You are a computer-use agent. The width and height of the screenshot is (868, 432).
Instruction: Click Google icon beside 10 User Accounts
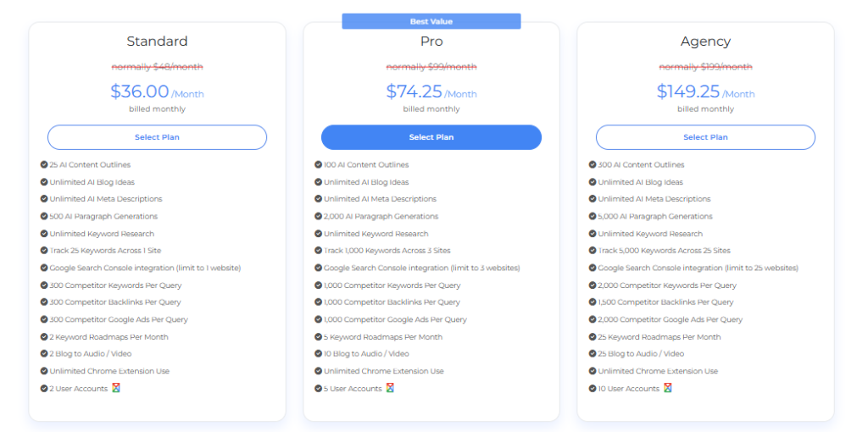[668, 388]
